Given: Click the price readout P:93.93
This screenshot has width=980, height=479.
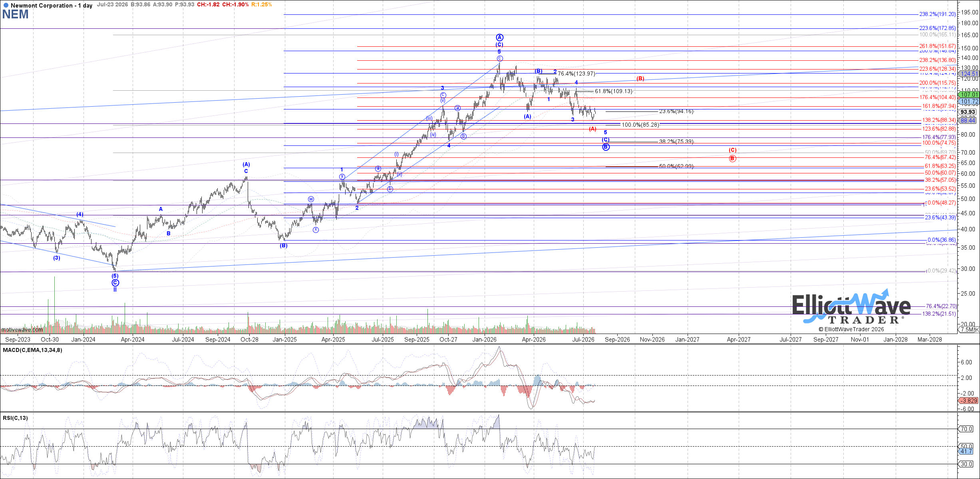Looking at the screenshot, I should pos(185,5).
